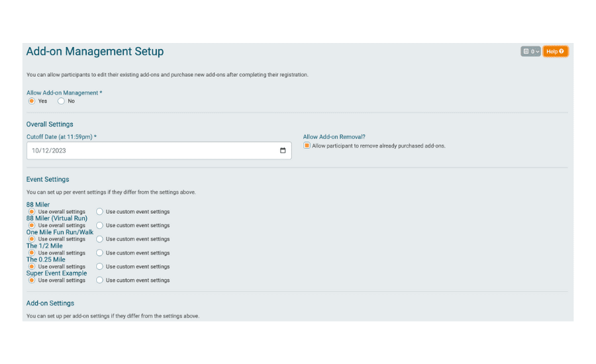Viewport: 596px width, 364px height.
Task: Select overall settings for 88 Miler (Virtual Run)
Action: coord(32,225)
